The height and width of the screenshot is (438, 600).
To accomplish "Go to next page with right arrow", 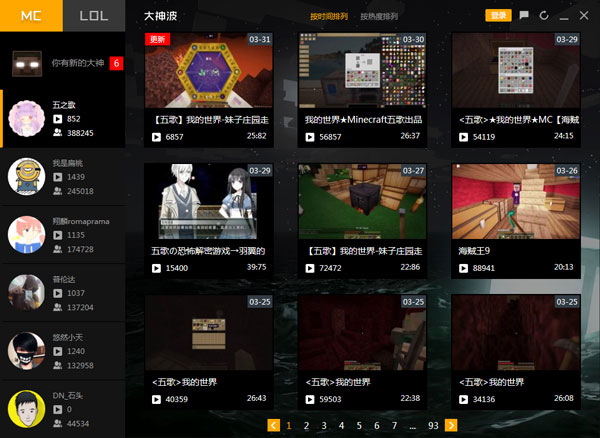I will coord(451,425).
